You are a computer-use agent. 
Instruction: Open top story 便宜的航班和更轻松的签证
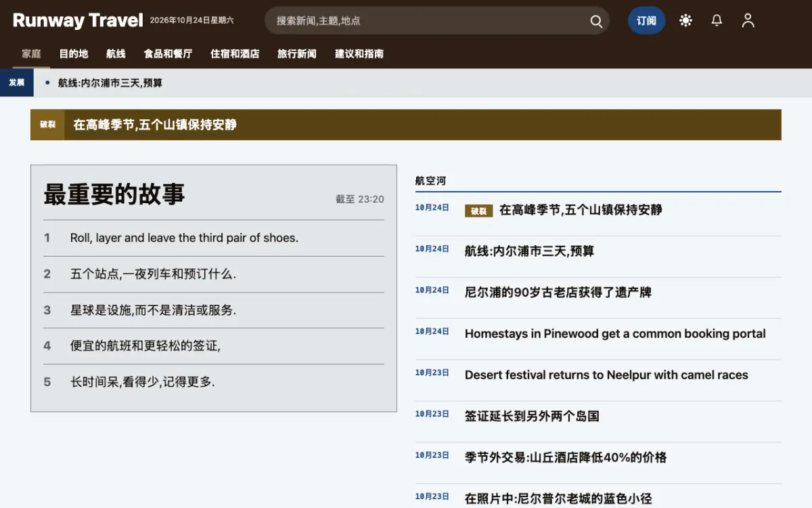tap(145, 345)
